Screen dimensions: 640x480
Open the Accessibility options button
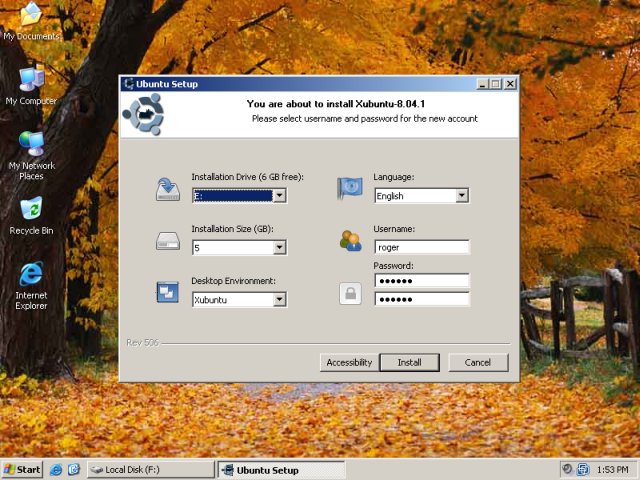[349, 362]
